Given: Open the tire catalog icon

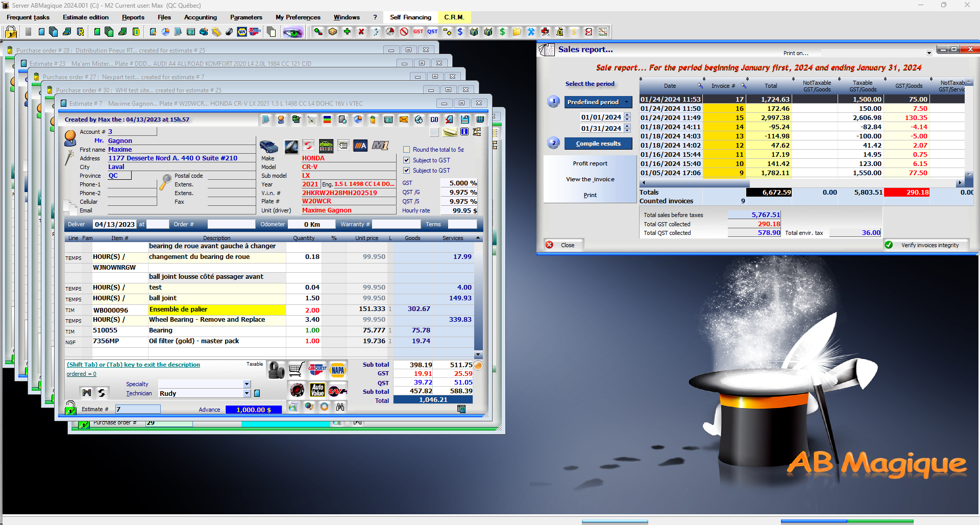Looking at the screenshot, I should (276, 370).
